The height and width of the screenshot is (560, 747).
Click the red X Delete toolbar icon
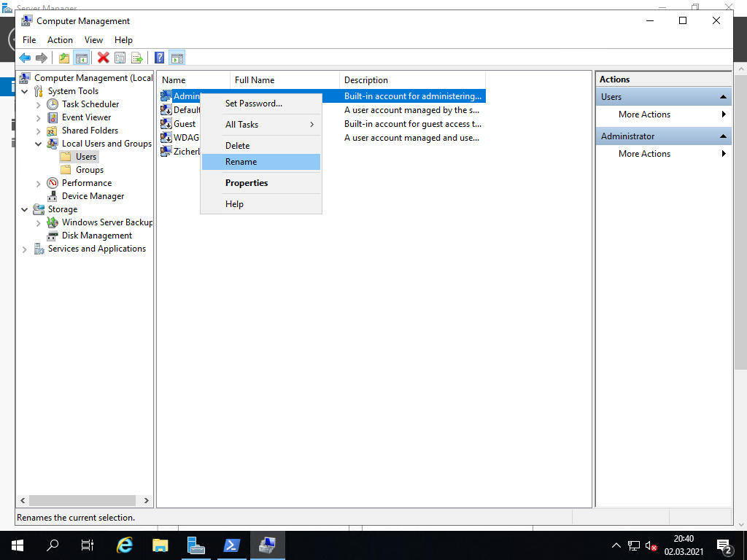(103, 58)
